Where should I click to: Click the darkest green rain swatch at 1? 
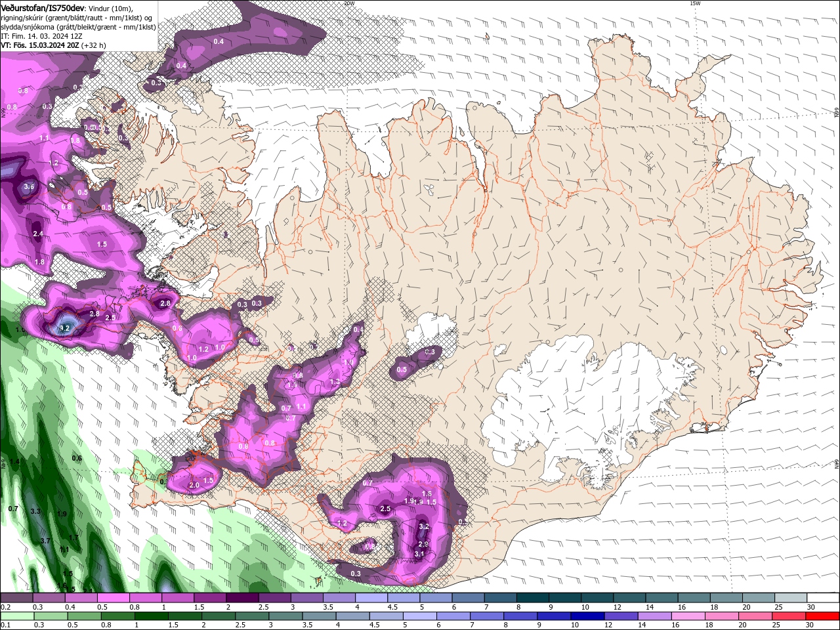click(151, 616)
